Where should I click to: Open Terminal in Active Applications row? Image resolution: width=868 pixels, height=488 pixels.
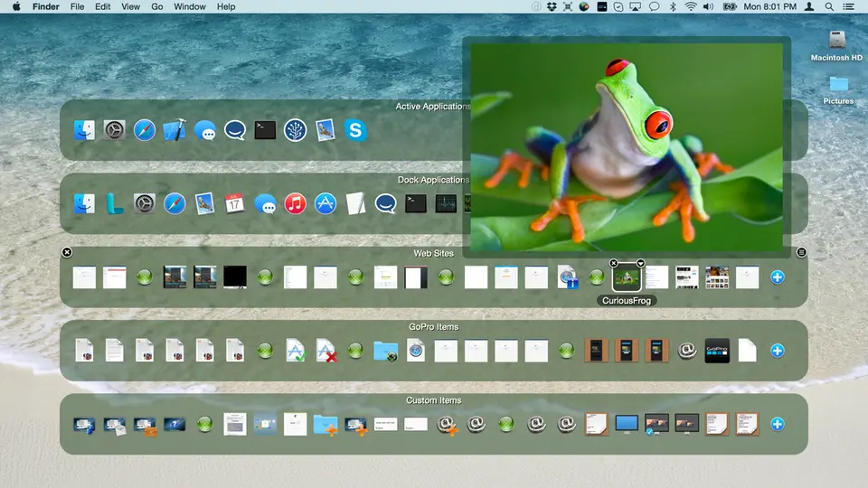pos(265,130)
